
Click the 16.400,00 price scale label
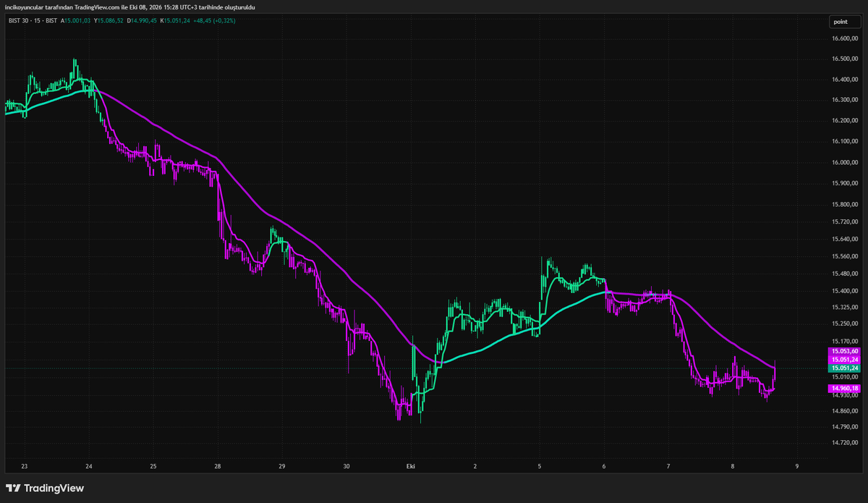(x=844, y=80)
